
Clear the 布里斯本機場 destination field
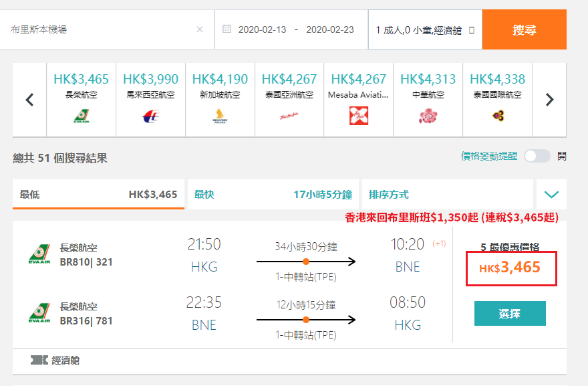coord(200,29)
